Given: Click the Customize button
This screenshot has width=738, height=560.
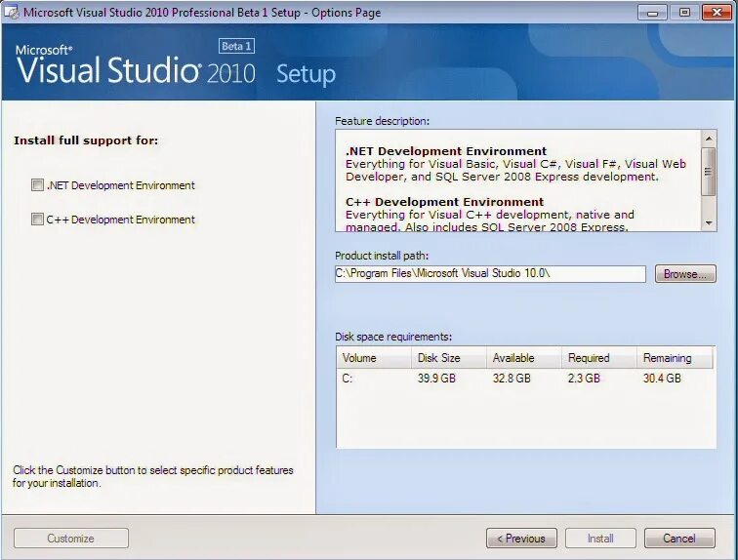Looking at the screenshot, I should pyautogui.click(x=71, y=538).
